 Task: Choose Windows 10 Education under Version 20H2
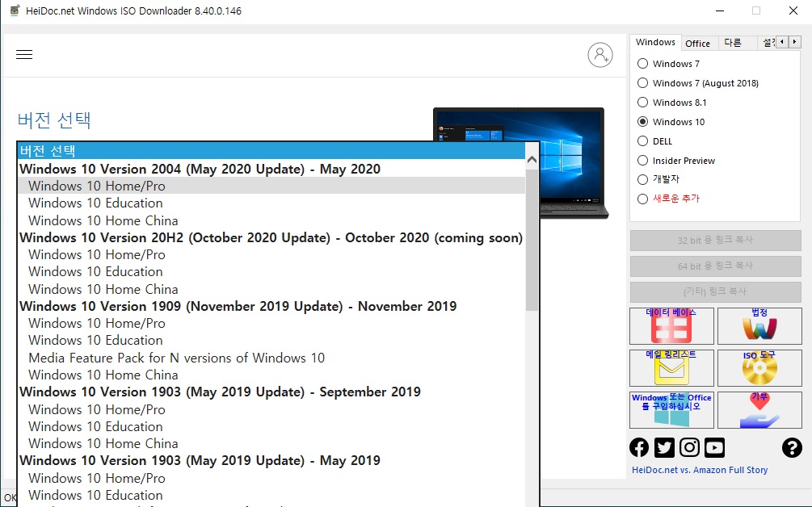click(271, 271)
